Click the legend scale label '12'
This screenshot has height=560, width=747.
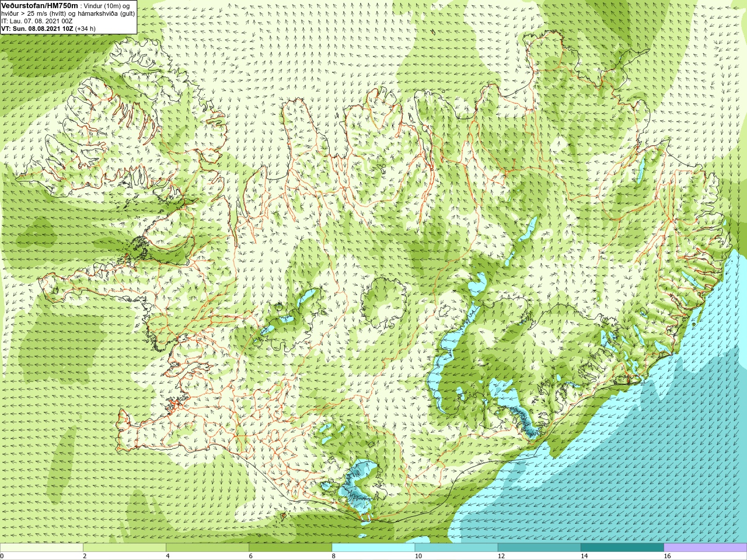pos(501,556)
